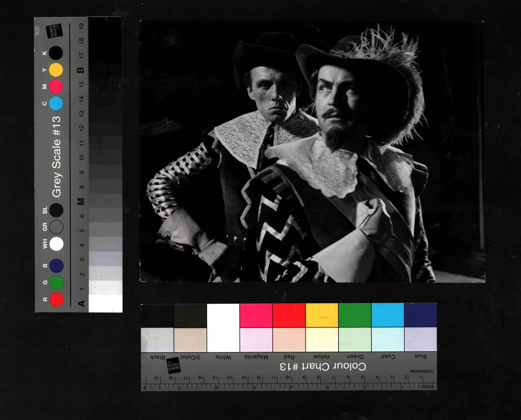Select the yellow circle labeled Y

coord(56,70)
